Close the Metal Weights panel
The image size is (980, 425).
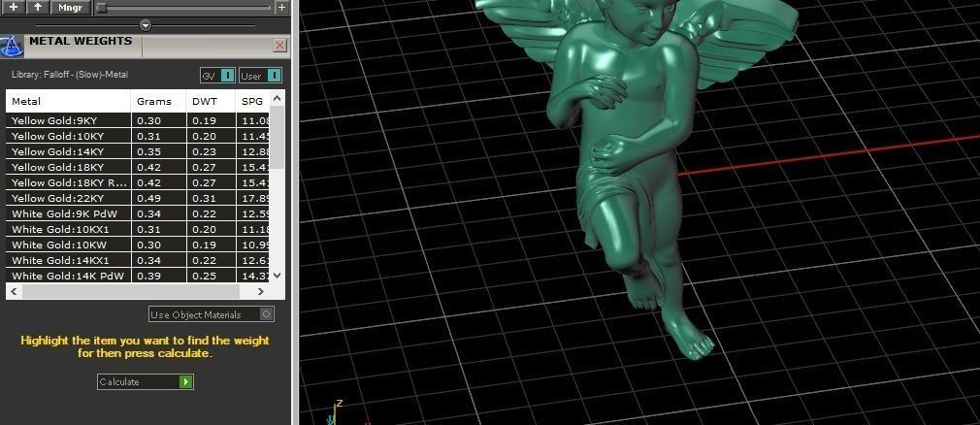tap(280, 45)
